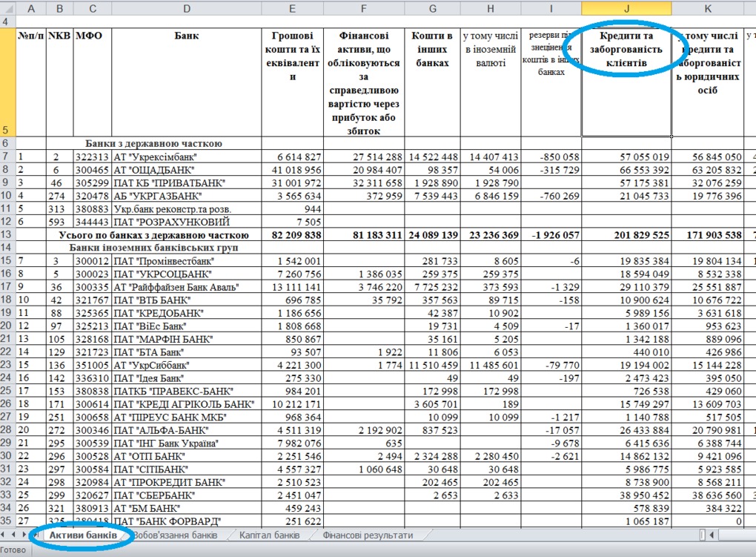
Task: Click the select-all corner of the grid
Action: pyautogui.click(x=7, y=7)
